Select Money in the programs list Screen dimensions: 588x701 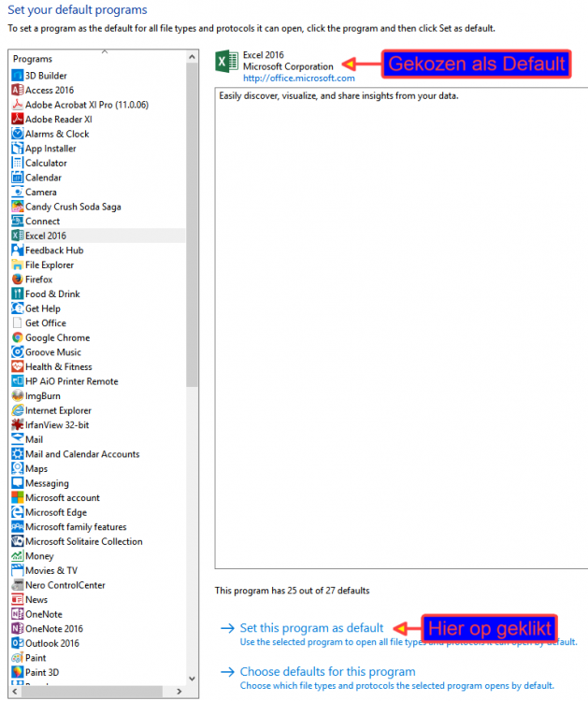pos(39,556)
